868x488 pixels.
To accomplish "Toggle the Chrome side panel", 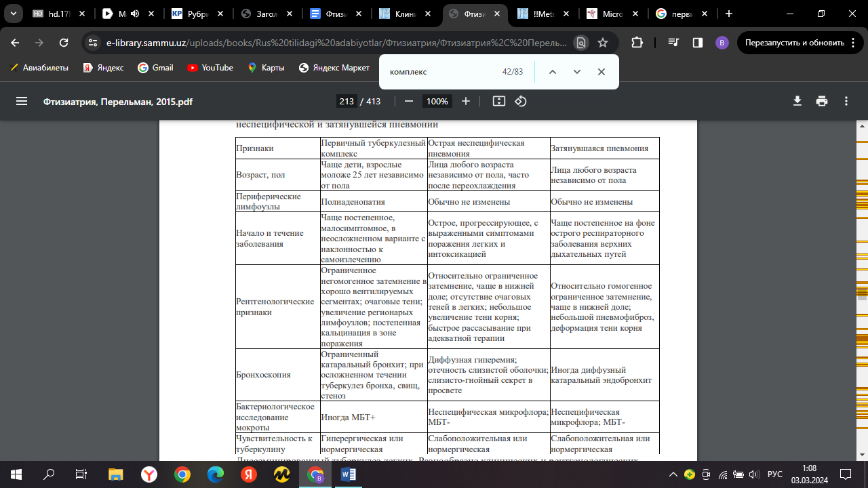I will [698, 43].
